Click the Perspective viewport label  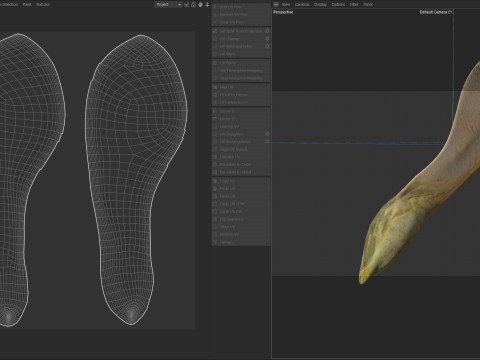[283, 12]
